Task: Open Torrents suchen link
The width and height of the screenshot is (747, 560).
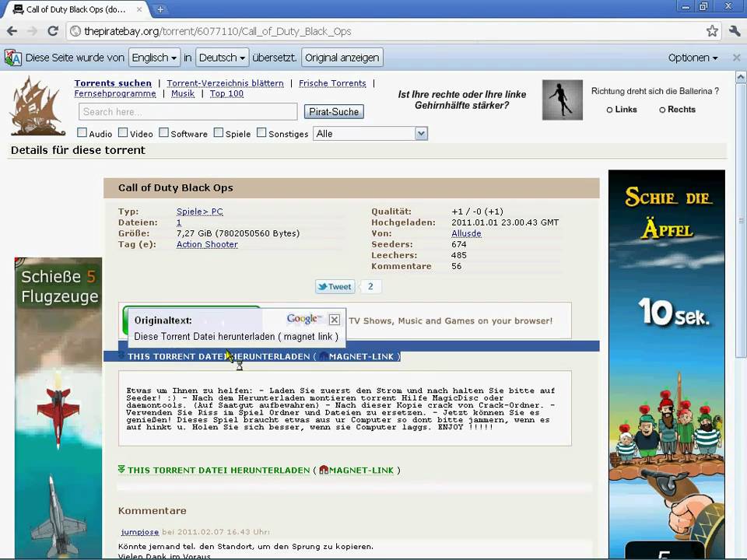Action: coord(113,83)
